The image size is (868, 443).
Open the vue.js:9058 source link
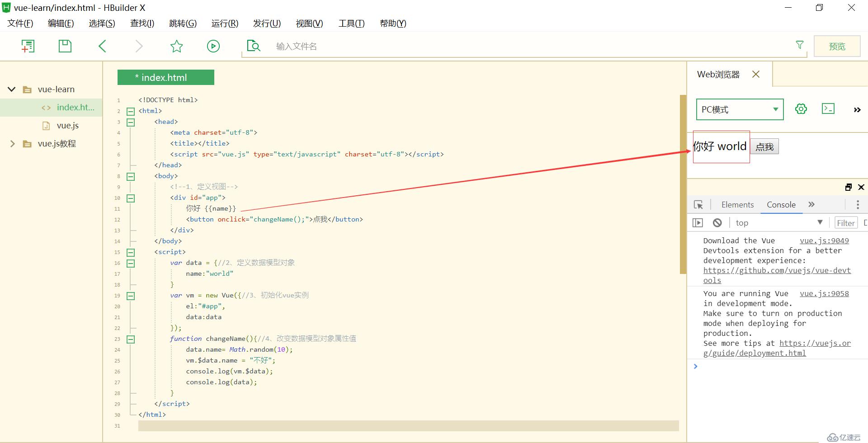[x=824, y=293]
